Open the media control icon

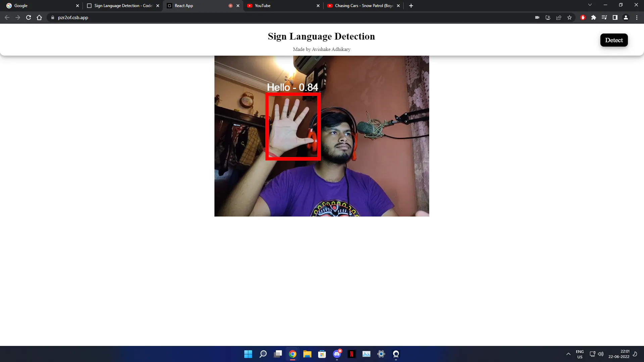604,17
